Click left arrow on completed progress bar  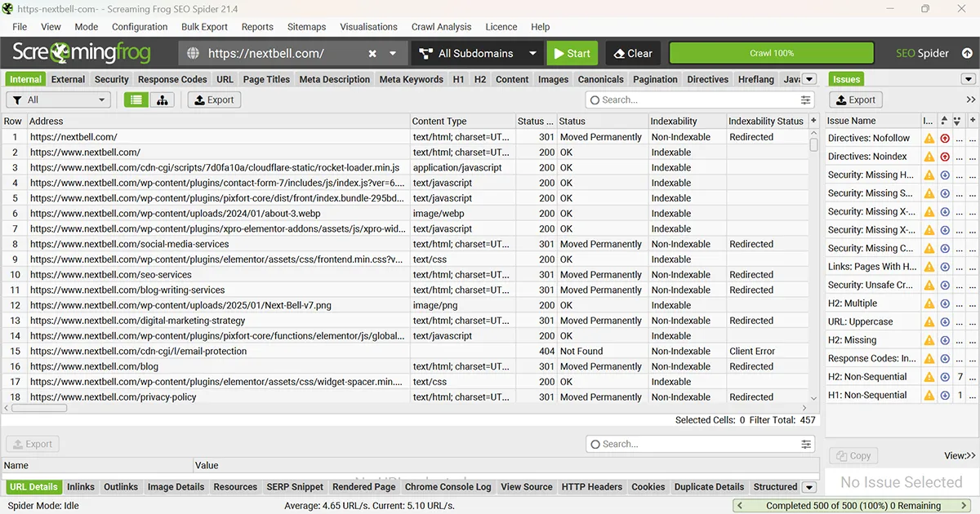point(740,506)
